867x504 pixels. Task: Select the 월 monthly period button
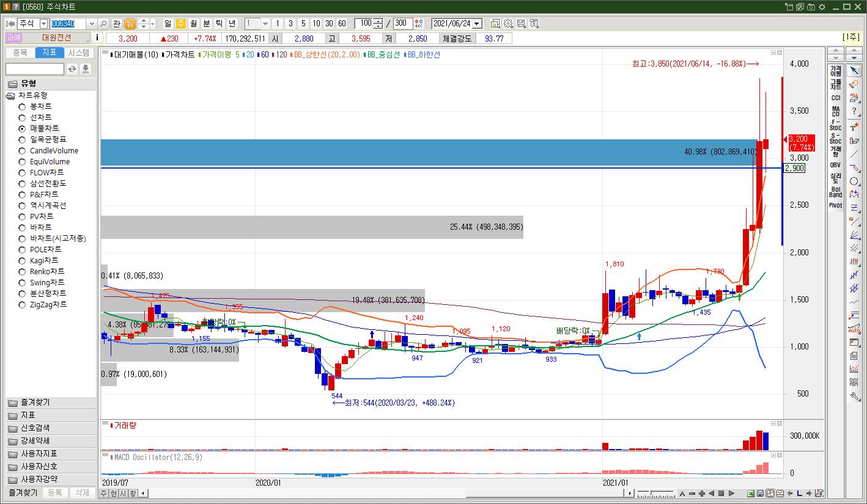(194, 24)
